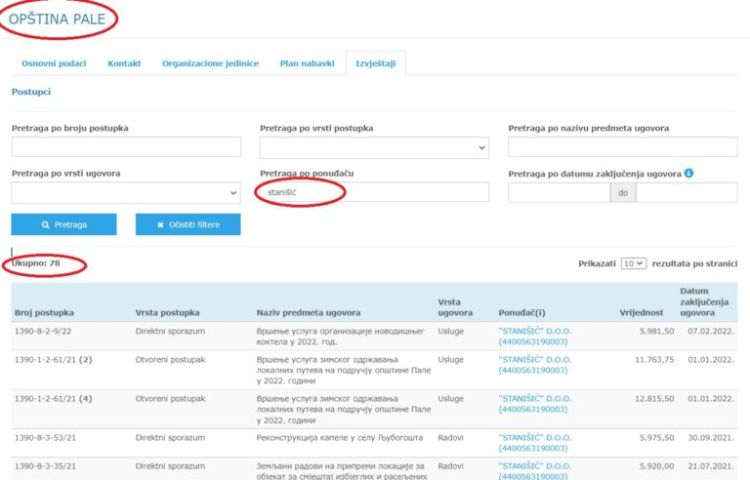Switch to the Kontakt tab
Viewport: 750px width, 480px height.
tap(125, 63)
